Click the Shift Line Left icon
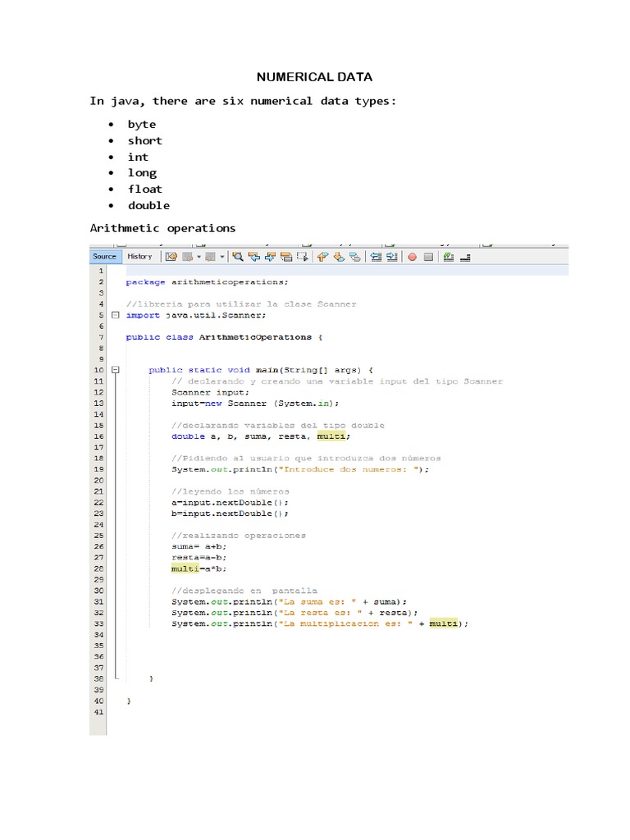The height and width of the screenshot is (840, 630). click(376, 257)
